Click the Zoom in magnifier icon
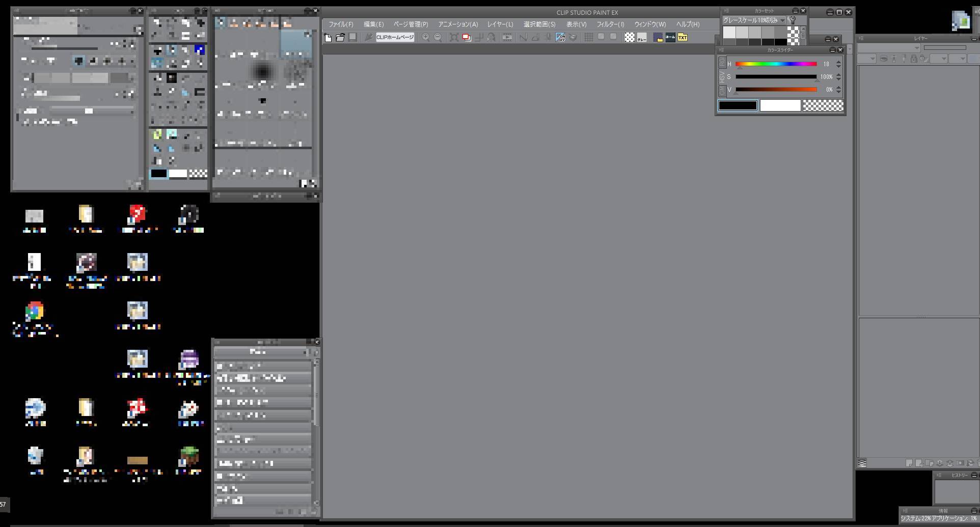The image size is (980, 527). 425,38
